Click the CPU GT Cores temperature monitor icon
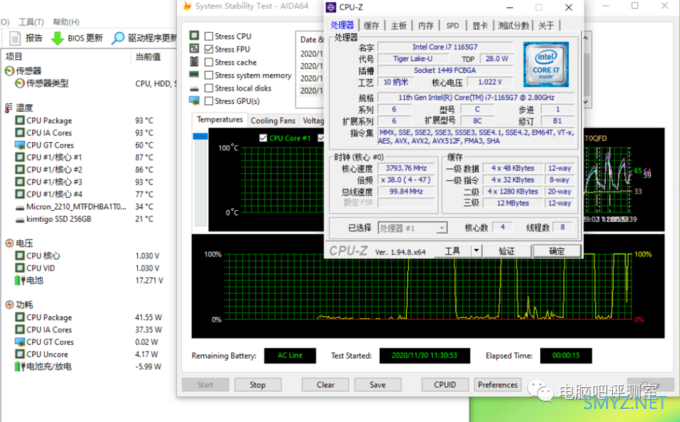680x422 pixels. [x=20, y=145]
